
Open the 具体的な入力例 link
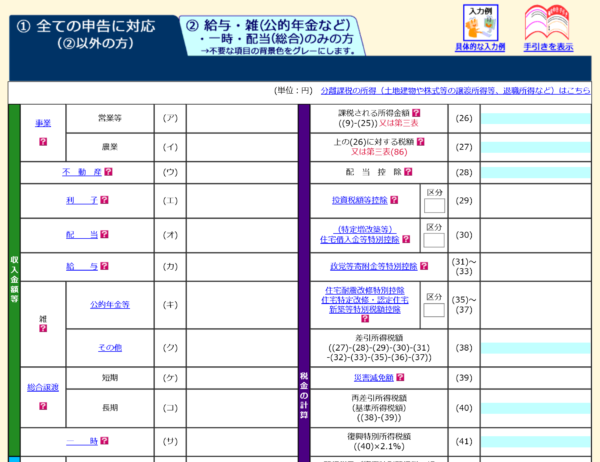[480, 47]
